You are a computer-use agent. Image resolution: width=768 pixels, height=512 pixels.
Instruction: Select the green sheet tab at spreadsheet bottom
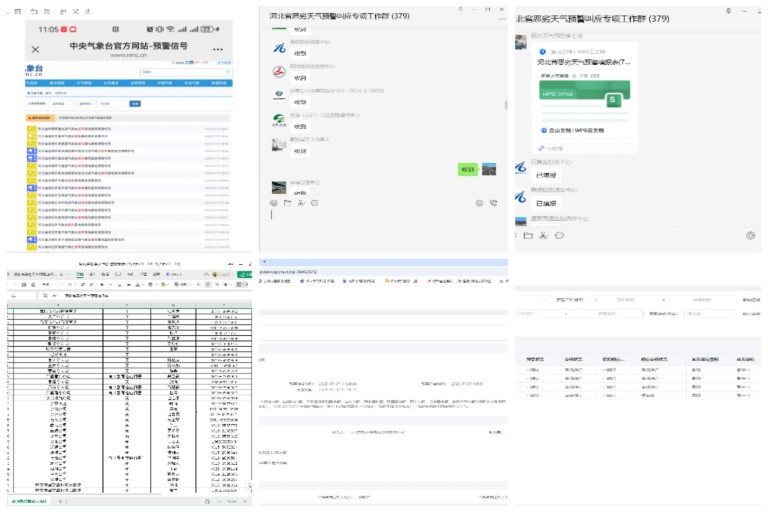(28, 500)
